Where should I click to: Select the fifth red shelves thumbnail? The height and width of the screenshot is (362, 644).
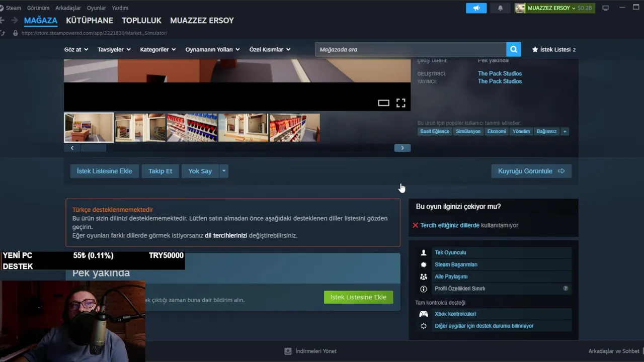click(x=294, y=128)
